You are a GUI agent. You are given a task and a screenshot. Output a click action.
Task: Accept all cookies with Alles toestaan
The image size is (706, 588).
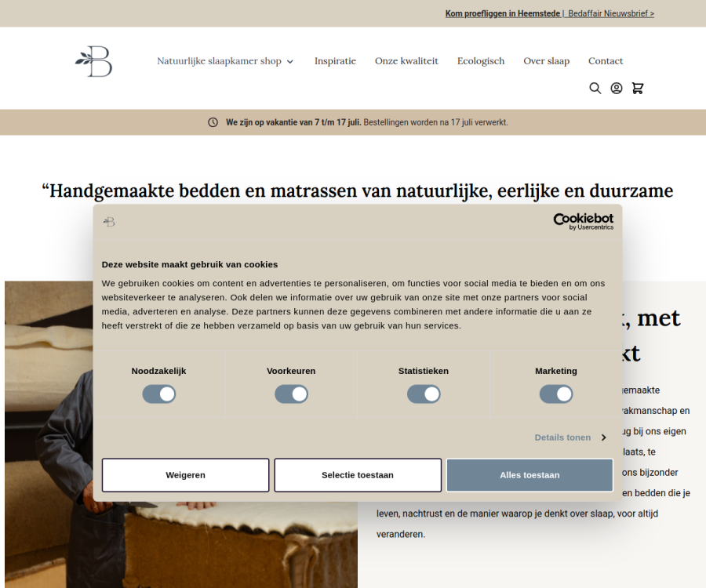pos(529,475)
